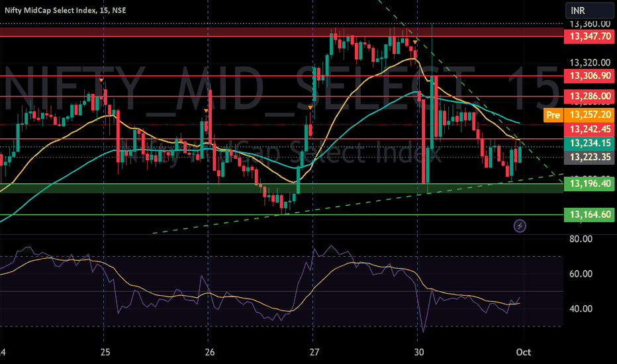Click the orange triangle marker near date 30

point(415,42)
